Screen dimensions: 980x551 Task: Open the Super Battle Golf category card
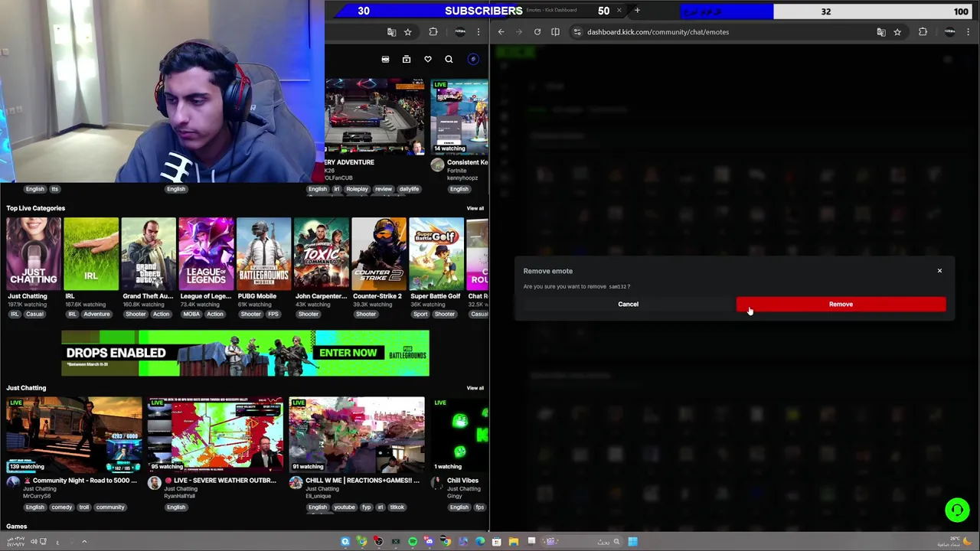(x=436, y=254)
